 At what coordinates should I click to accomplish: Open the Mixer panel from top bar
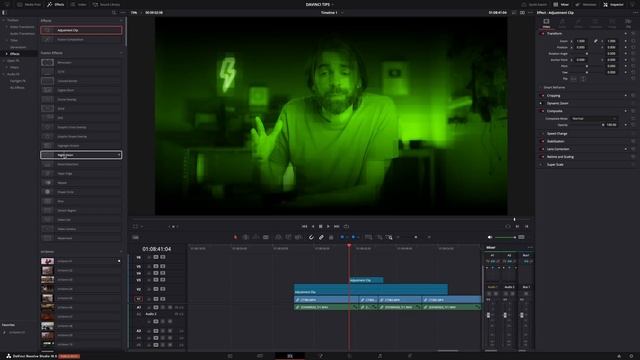561,4
